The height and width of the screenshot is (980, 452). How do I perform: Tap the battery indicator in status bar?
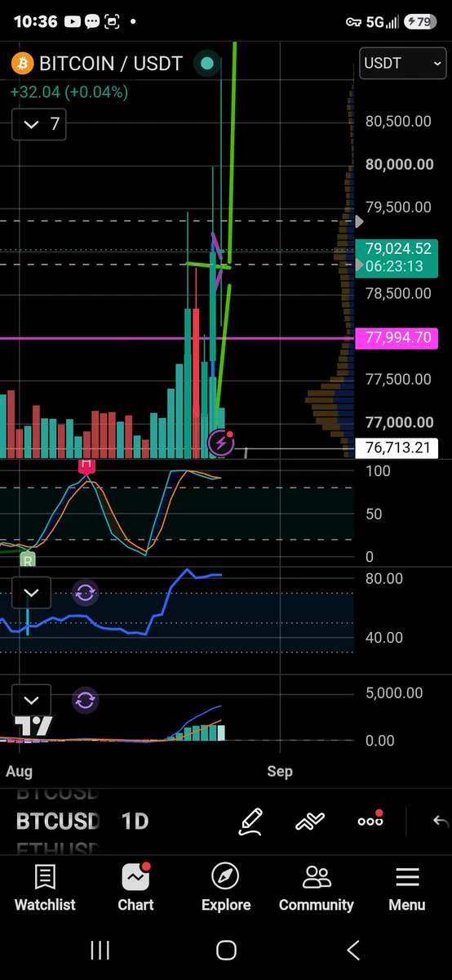point(421,21)
